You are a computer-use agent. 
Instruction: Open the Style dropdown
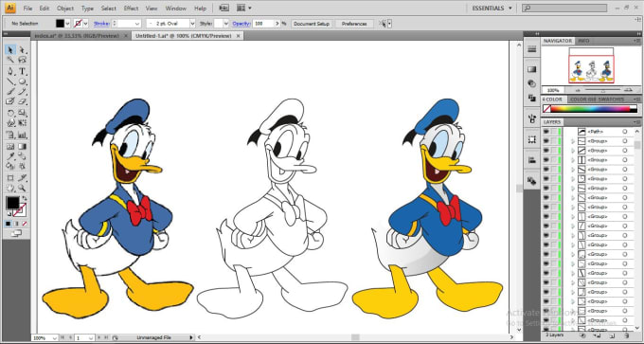(226, 24)
